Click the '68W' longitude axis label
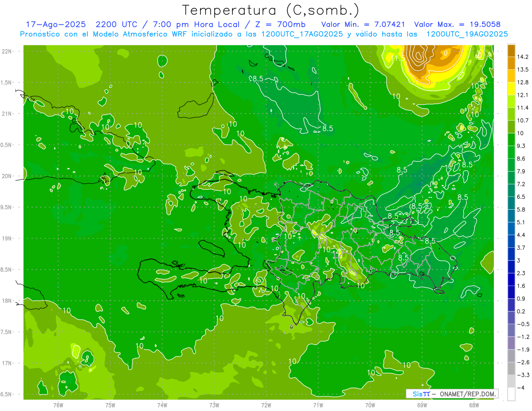Viewport: 532px width, 411px height. 474,404
